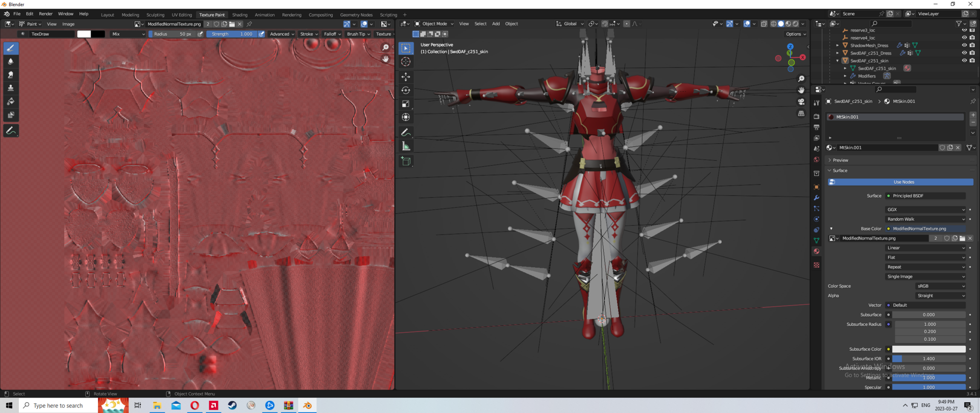Open the Random Walk subsurface method dropdown
Screen dimensions: 980x413
pyautogui.click(x=925, y=219)
